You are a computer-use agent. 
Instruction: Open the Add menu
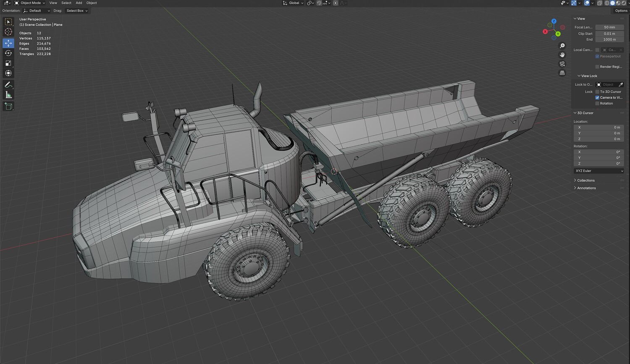pyautogui.click(x=79, y=3)
